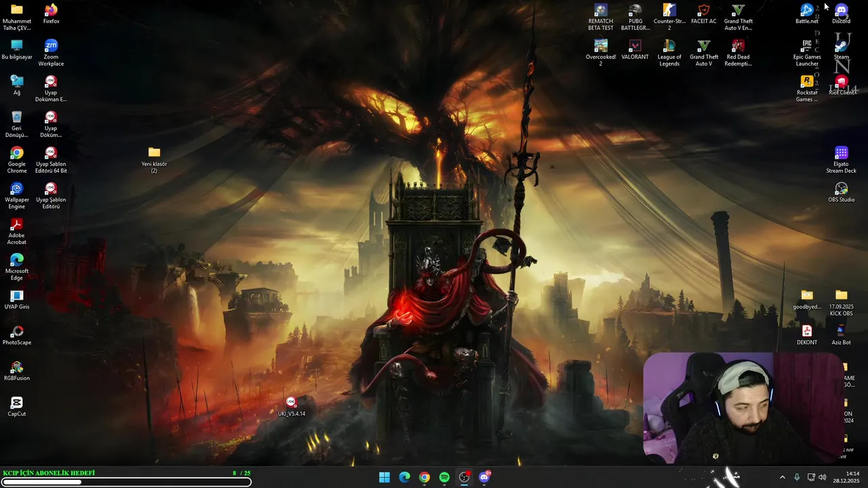
Task: Select the Uyap Şablon Editörü icon below 64 Bit
Action: pyautogui.click(x=51, y=196)
